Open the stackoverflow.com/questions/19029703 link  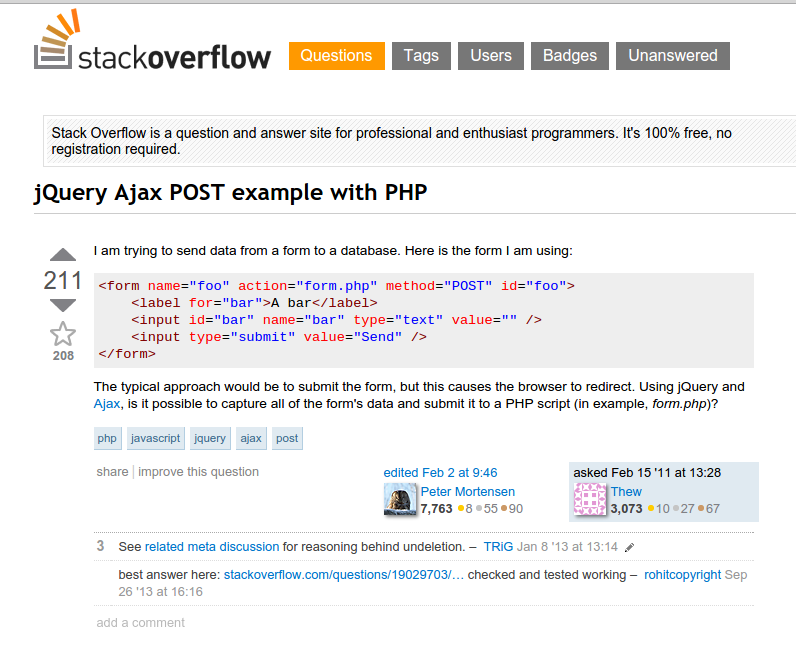(x=344, y=575)
